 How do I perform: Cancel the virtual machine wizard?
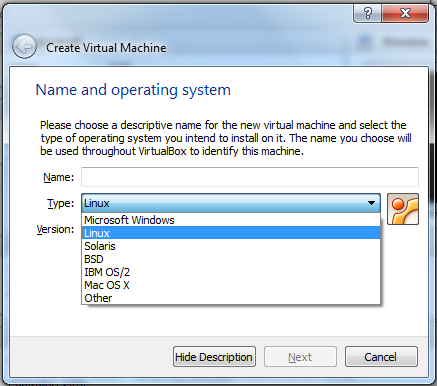pyautogui.click(x=381, y=357)
